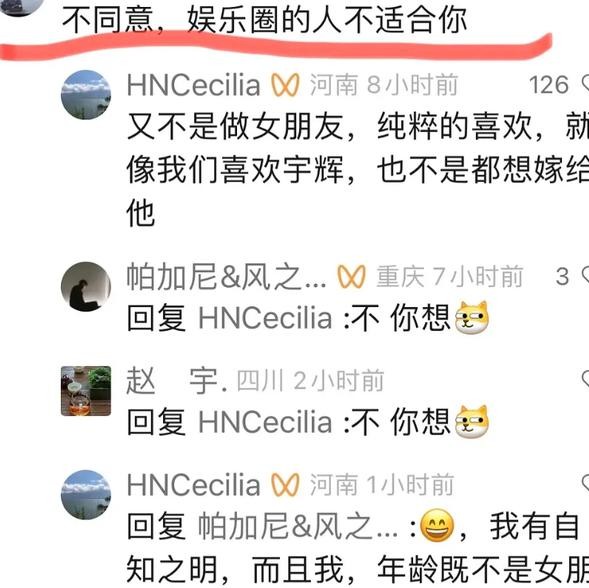Tap mentioned HNCecilia in 赵 宇's reply
Image resolution: width=589 pixels, height=588 pixels.
tap(265, 423)
